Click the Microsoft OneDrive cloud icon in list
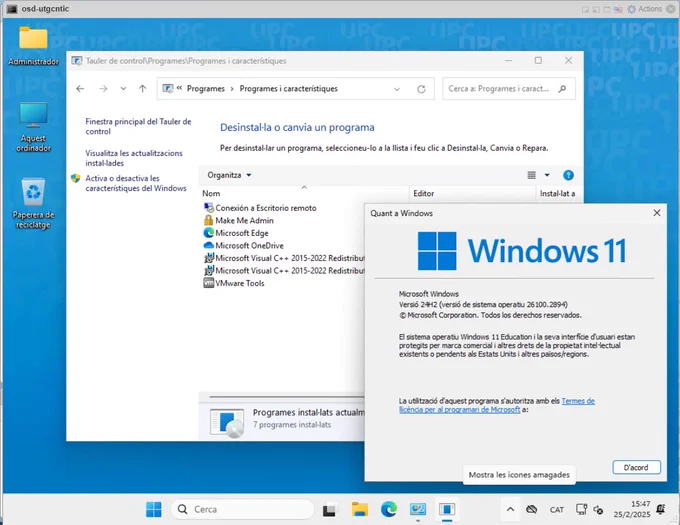The height and width of the screenshot is (525, 680). click(x=209, y=245)
